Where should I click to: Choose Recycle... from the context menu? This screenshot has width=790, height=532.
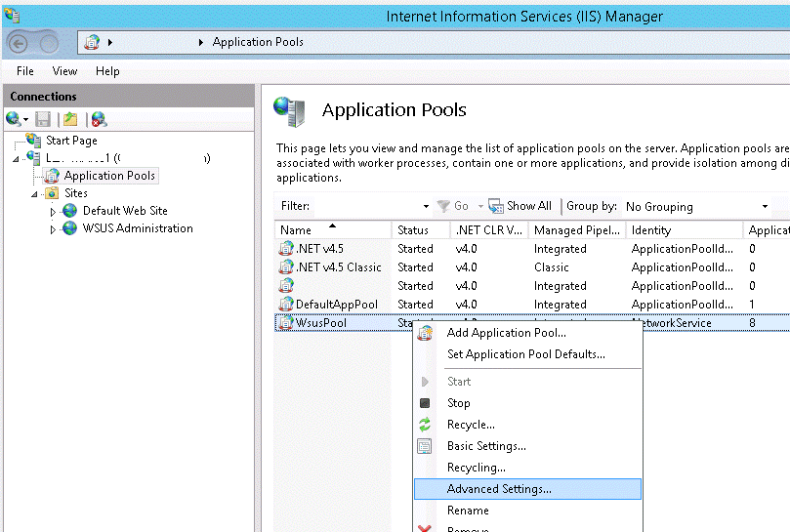pyautogui.click(x=527, y=425)
